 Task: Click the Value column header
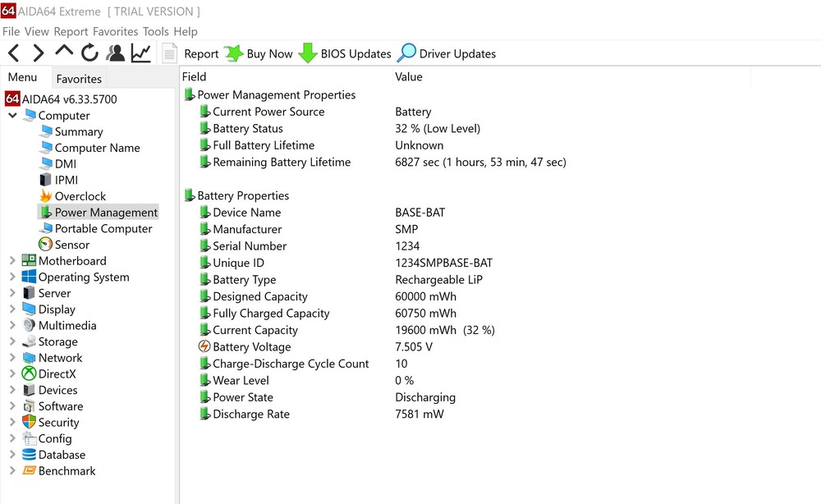pos(409,76)
